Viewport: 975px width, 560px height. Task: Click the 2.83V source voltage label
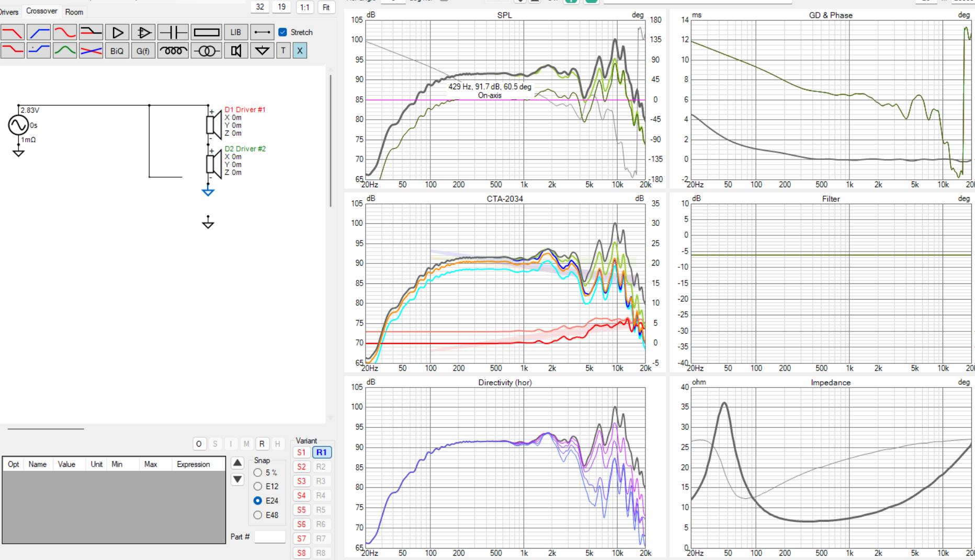coord(30,110)
